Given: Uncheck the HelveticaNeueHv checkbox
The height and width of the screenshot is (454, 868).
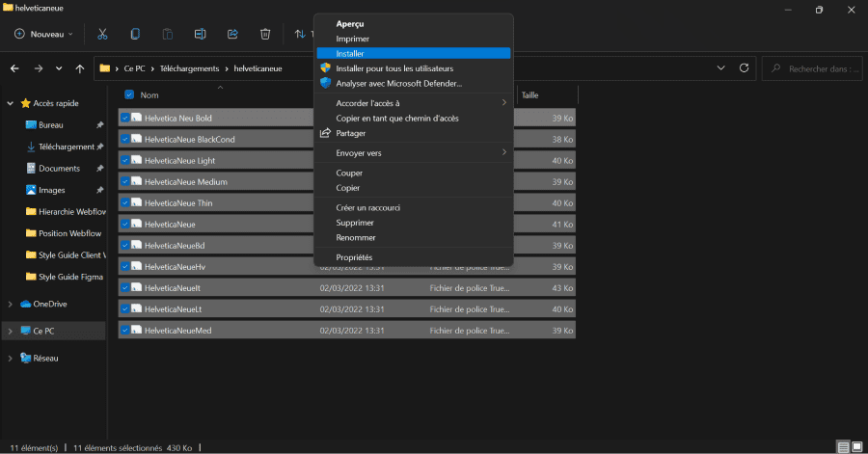Looking at the screenshot, I should [x=125, y=267].
